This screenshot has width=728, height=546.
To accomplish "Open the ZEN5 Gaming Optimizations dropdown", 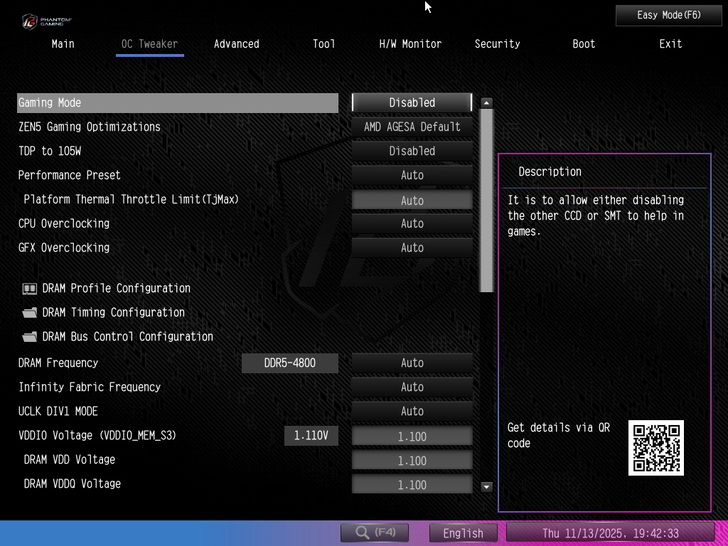I will 412,127.
